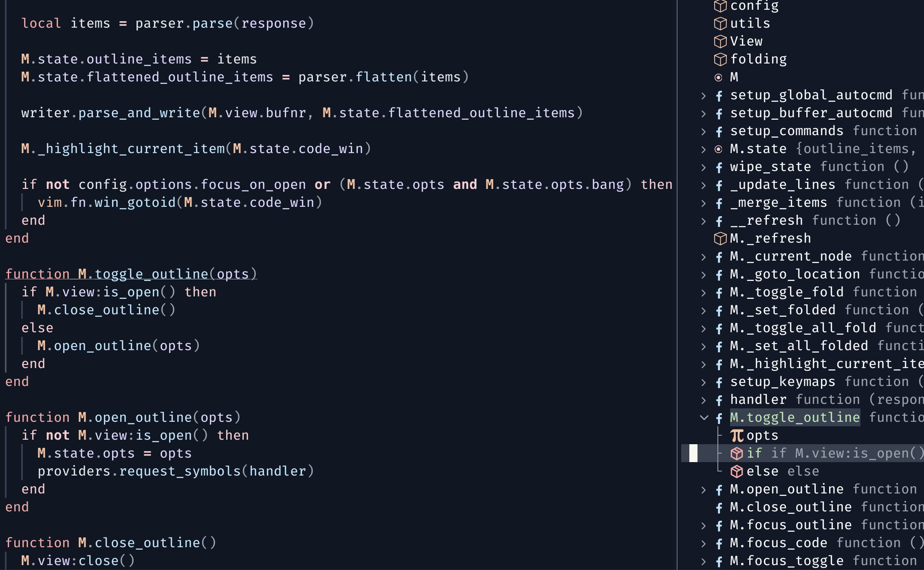Expand the setup_global_autocmd node

coord(704,95)
